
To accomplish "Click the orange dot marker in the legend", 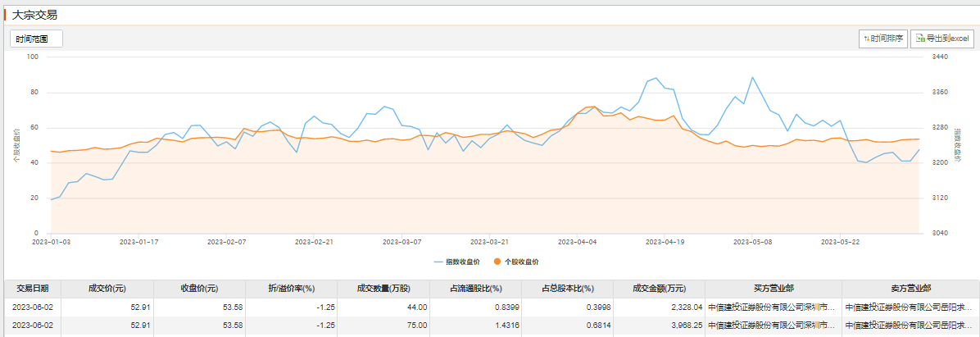I will click(x=497, y=262).
